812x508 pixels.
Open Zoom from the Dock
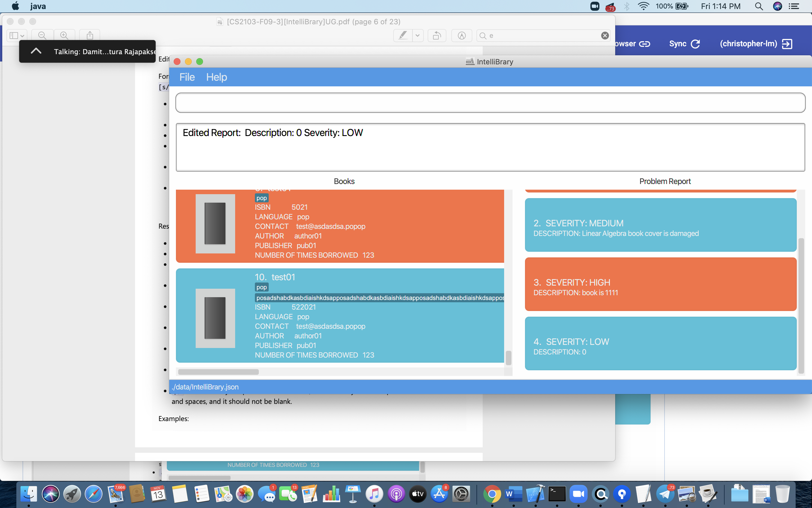pyautogui.click(x=579, y=494)
